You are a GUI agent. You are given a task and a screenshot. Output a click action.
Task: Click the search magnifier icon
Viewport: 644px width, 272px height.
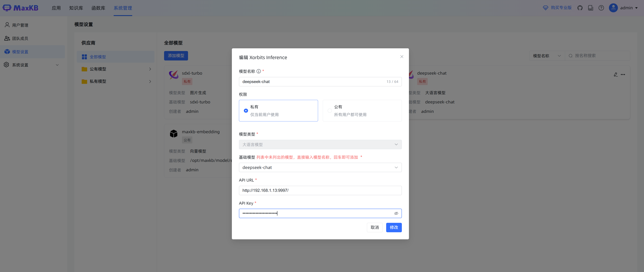[570, 56]
